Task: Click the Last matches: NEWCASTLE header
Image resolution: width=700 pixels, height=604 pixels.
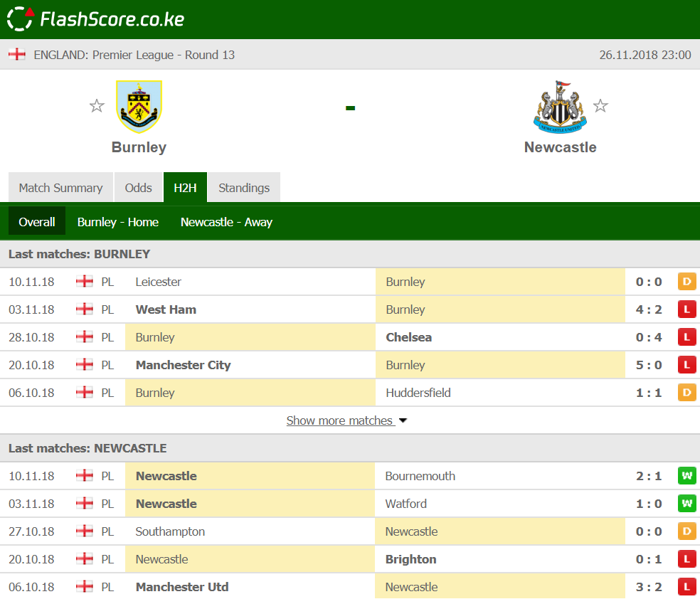Action: point(87,448)
